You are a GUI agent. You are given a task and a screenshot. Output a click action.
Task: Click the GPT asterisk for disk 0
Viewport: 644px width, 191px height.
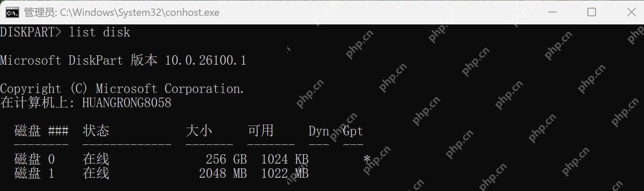pos(367,159)
